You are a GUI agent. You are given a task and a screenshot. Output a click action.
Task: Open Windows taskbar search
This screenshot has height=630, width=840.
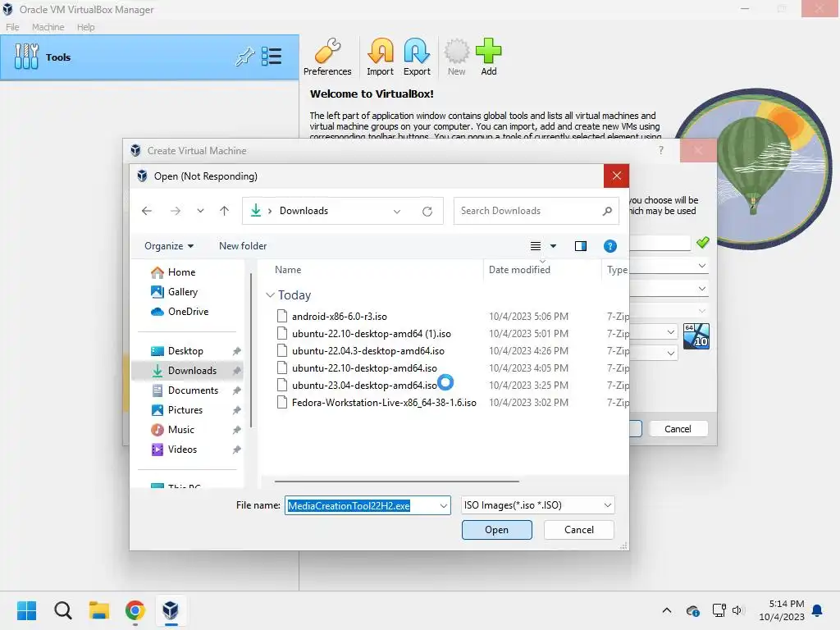(62, 610)
